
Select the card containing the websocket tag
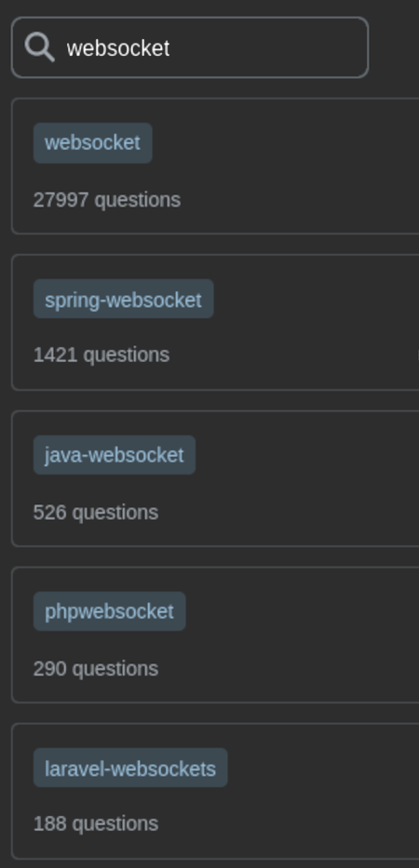[215, 167]
